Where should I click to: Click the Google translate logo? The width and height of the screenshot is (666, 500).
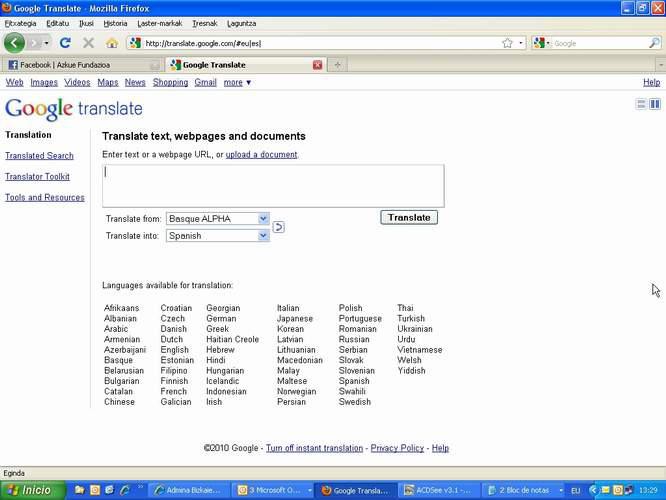click(74, 109)
